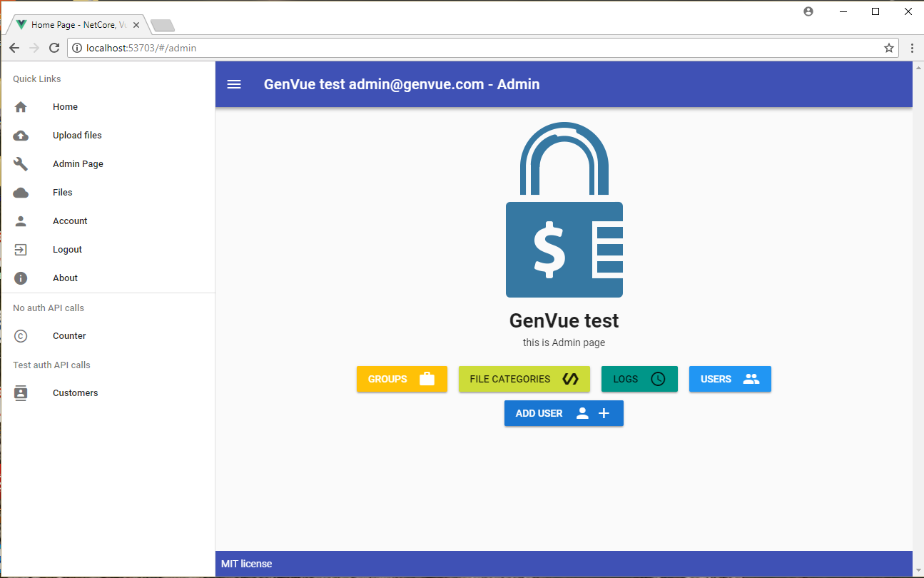Screen dimensions: 924x578
Task: Click the Logout exit icon
Action: coord(21,250)
